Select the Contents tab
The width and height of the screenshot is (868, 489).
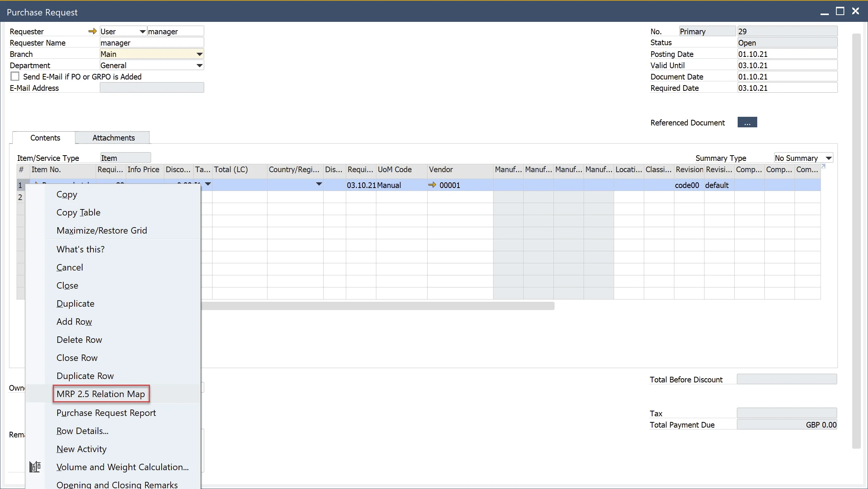[45, 138]
